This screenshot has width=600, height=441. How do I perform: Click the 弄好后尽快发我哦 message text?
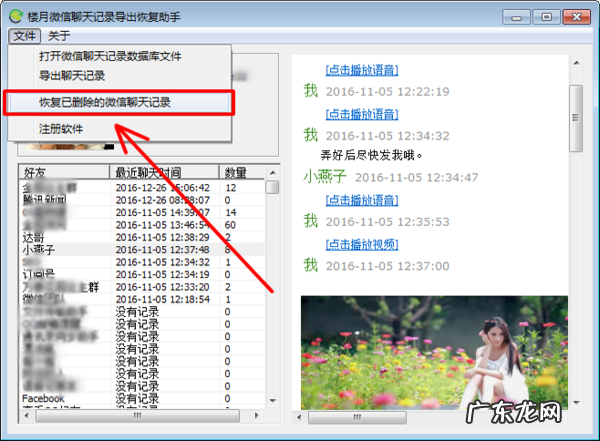[x=371, y=155]
